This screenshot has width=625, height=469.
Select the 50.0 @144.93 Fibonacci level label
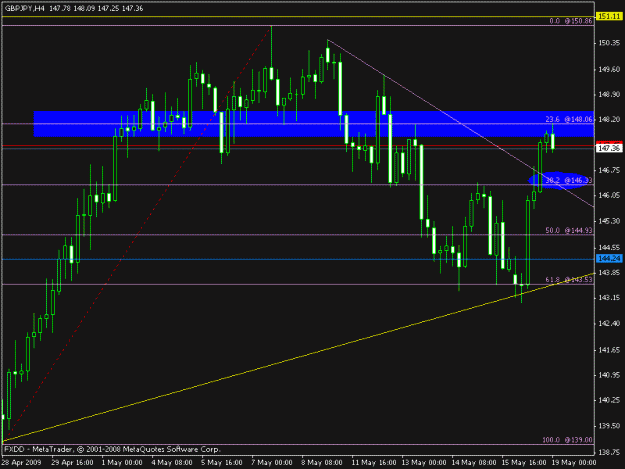tap(569, 230)
